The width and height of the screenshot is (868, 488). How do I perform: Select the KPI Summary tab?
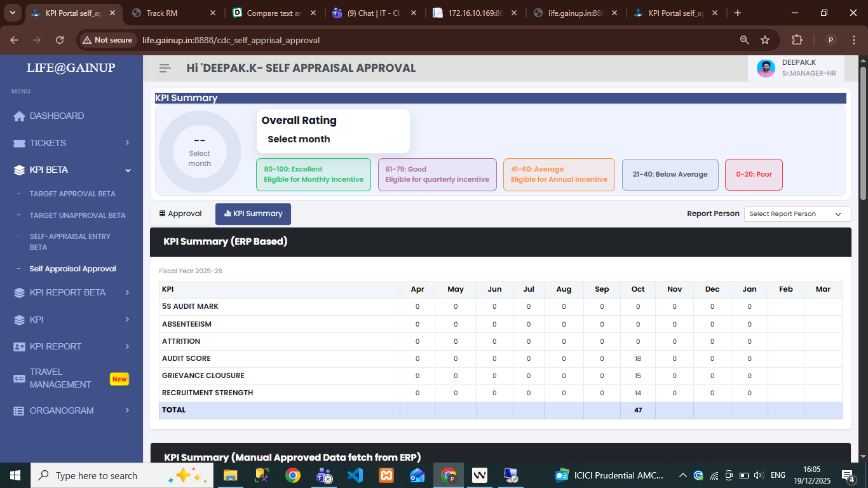[253, 214]
